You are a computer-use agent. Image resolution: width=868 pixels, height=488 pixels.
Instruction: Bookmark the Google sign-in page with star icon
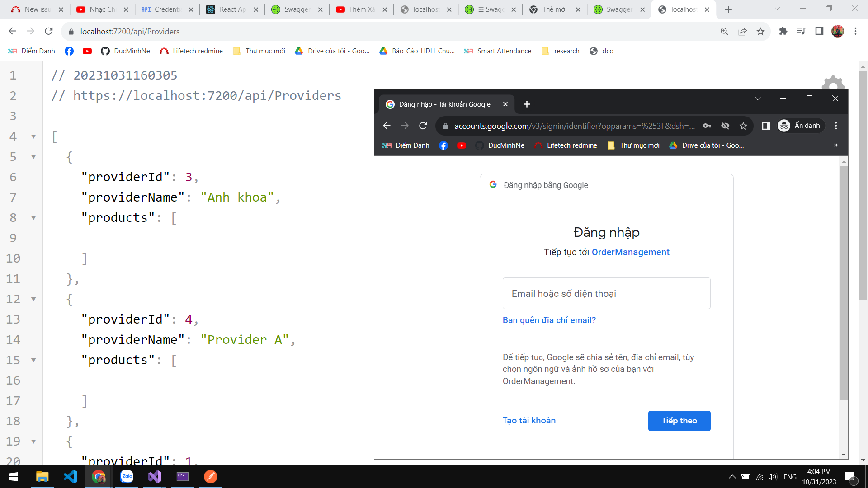pyautogui.click(x=743, y=126)
